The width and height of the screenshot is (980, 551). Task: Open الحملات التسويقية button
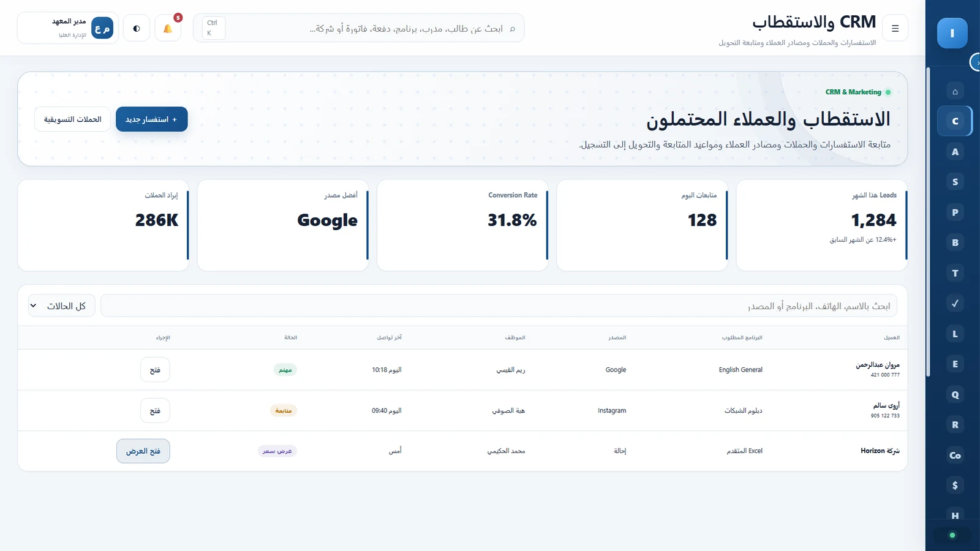point(72,119)
